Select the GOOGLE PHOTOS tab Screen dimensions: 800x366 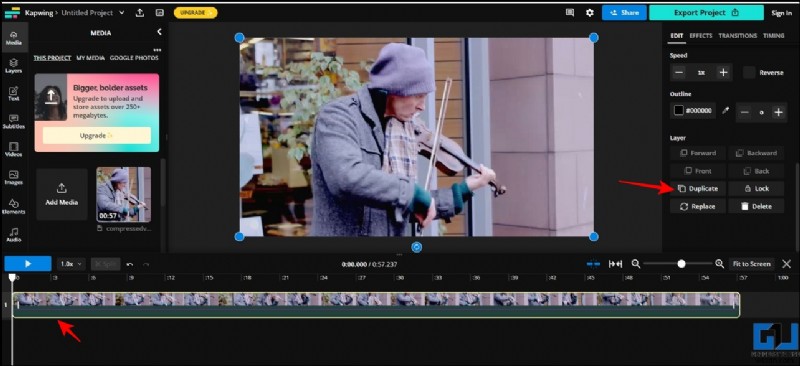(x=134, y=58)
